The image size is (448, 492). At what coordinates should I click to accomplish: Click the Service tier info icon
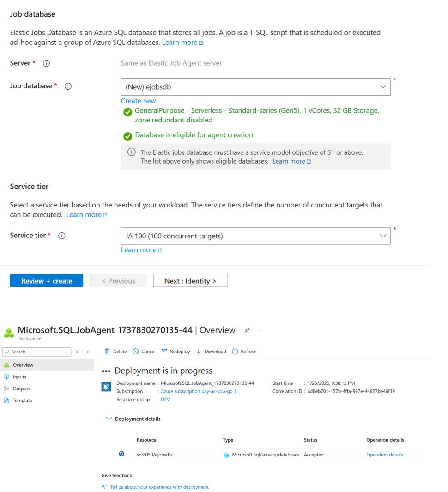pos(62,236)
